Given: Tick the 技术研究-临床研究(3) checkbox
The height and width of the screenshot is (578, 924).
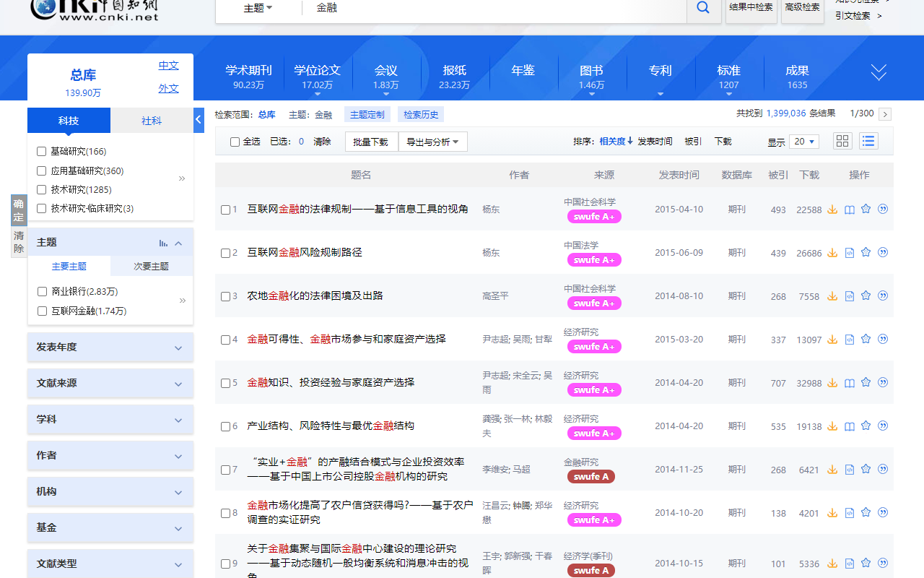Looking at the screenshot, I should tap(42, 209).
